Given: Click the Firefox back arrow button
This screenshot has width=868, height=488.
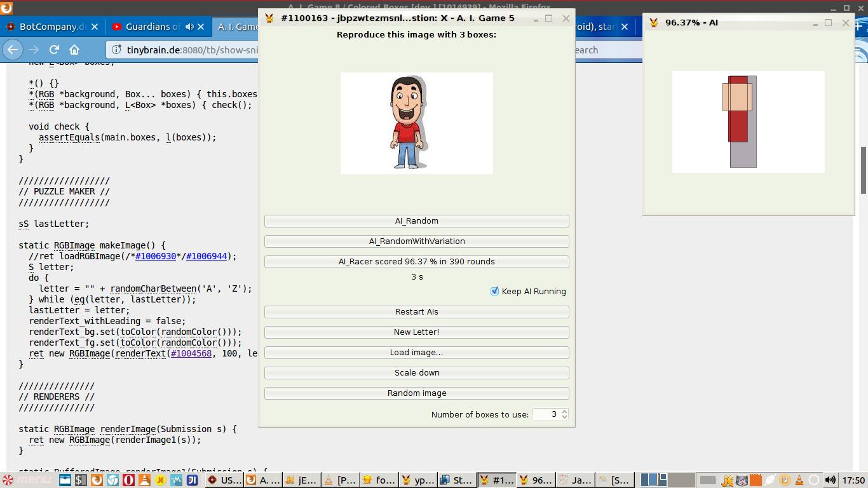Looking at the screenshot, I should click(x=13, y=50).
